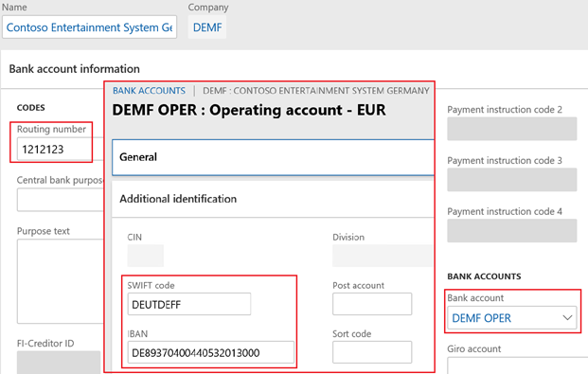The width and height of the screenshot is (588, 374).
Task: Follow the DEMF OPER bank account link
Action: point(481,318)
